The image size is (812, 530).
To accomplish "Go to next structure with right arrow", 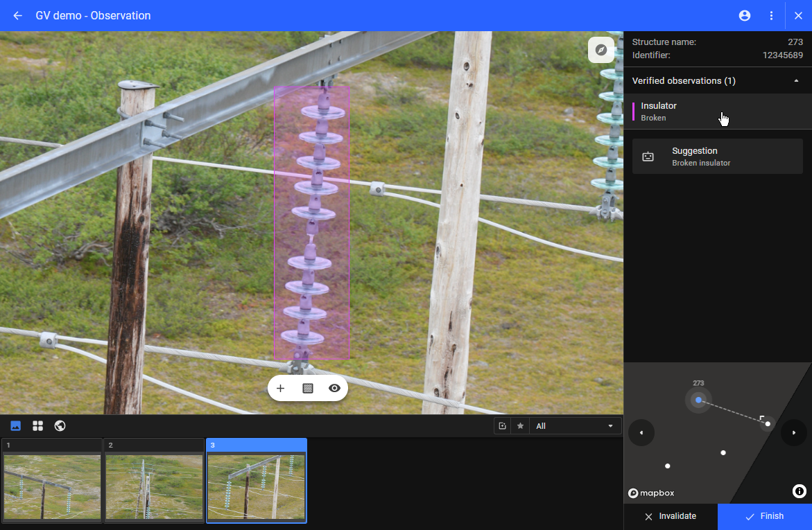I will point(793,433).
